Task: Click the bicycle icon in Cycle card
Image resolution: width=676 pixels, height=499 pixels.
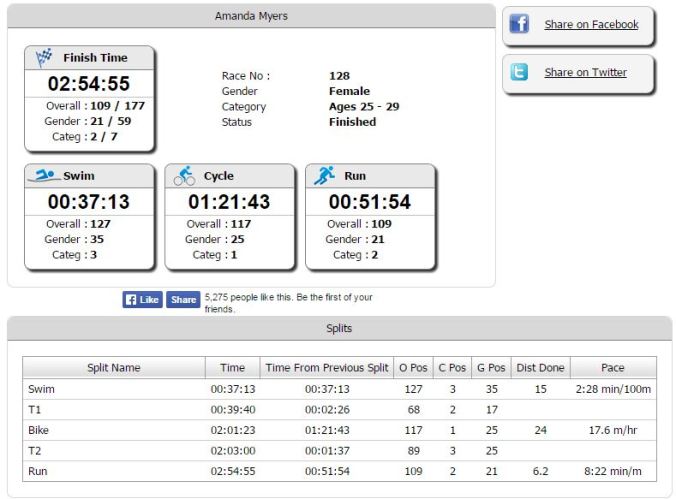Action: tap(185, 176)
